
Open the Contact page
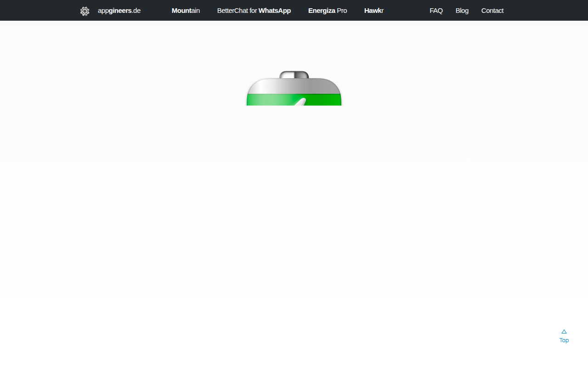pyautogui.click(x=492, y=11)
